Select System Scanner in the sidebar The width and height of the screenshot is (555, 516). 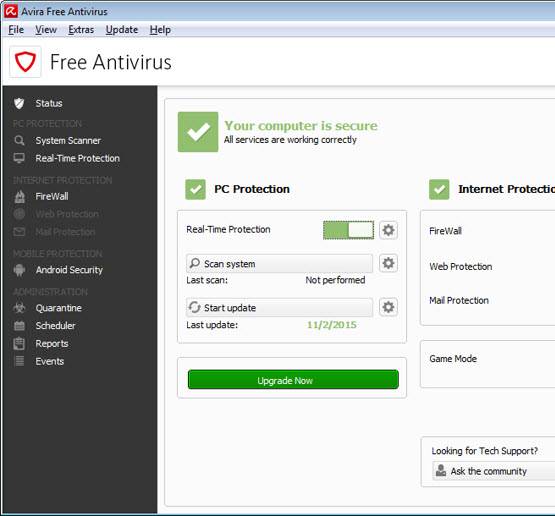coord(68,141)
